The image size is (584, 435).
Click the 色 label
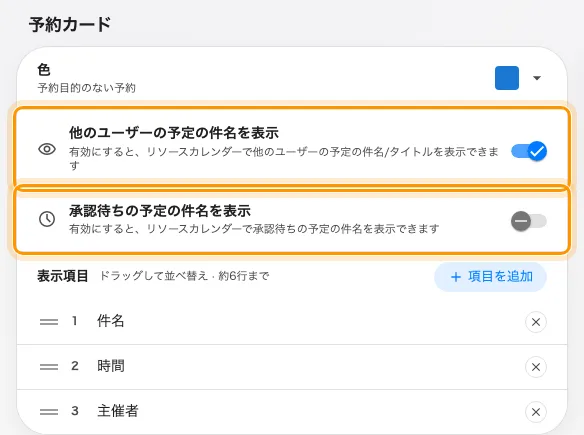click(x=44, y=70)
